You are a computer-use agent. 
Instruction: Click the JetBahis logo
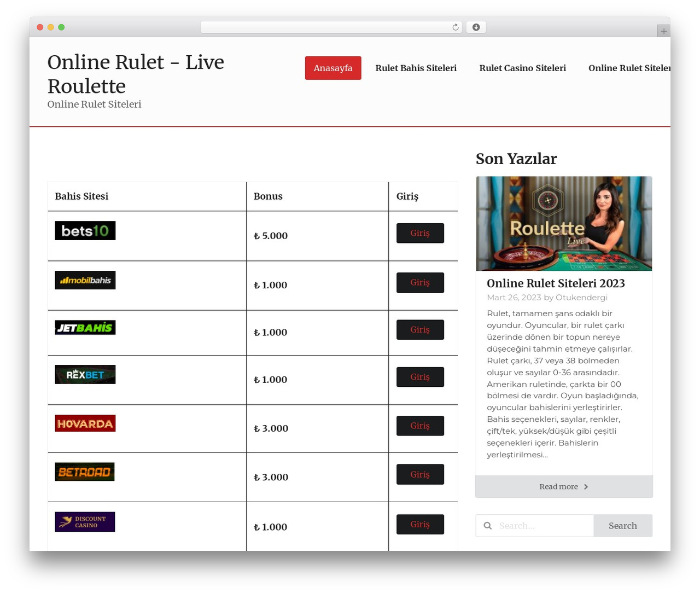coord(85,327)
